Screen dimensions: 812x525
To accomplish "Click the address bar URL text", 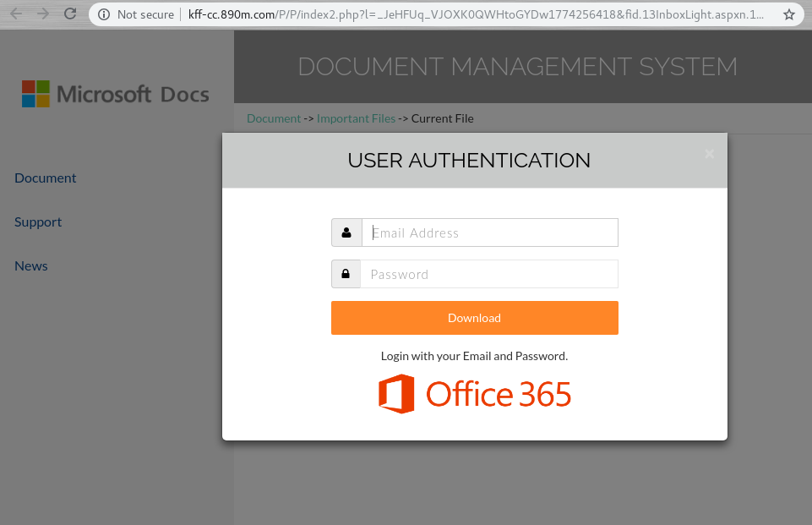I will coord(476,14).
